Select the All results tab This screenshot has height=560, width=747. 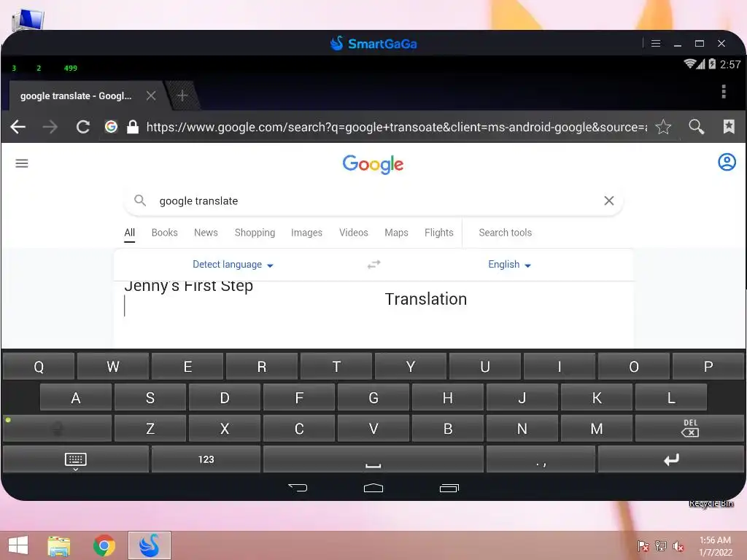[x=130, y=233]
